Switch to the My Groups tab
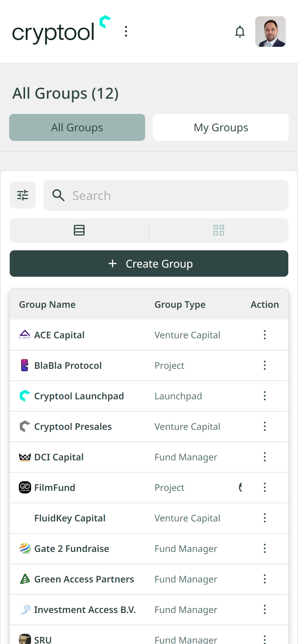The width and height of the screenshot is (298, 644). click(221, 127)
